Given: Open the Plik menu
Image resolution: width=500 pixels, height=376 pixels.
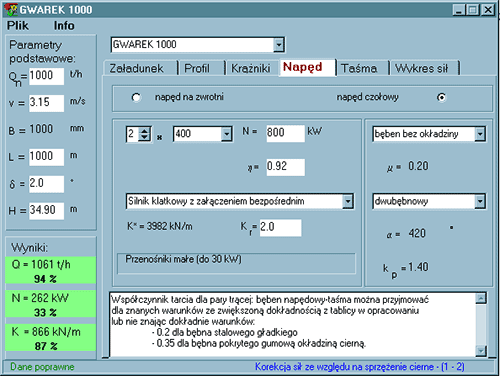Looking at the screenshot, I should (18, 26).
